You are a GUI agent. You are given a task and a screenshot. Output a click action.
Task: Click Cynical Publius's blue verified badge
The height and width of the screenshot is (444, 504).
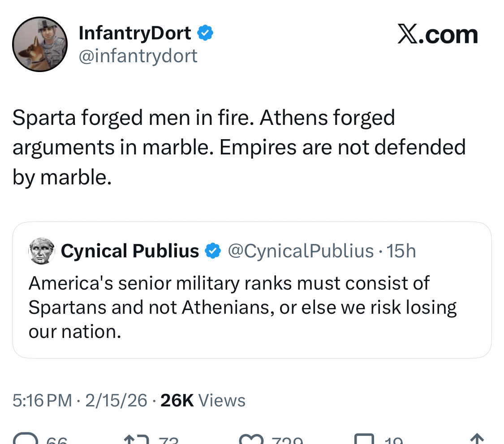(213, 251)
